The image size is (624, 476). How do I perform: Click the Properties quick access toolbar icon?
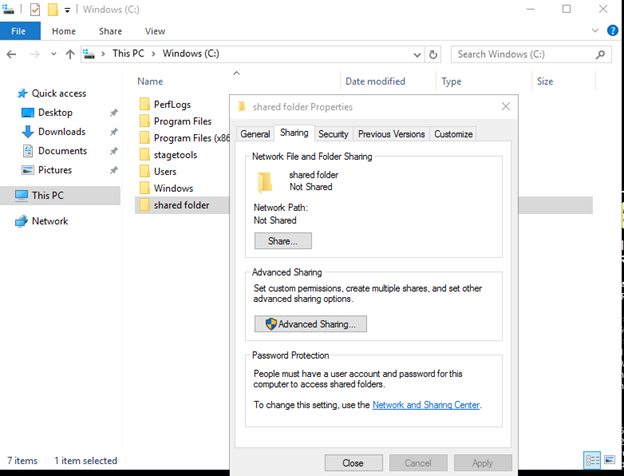click(35, 10)
